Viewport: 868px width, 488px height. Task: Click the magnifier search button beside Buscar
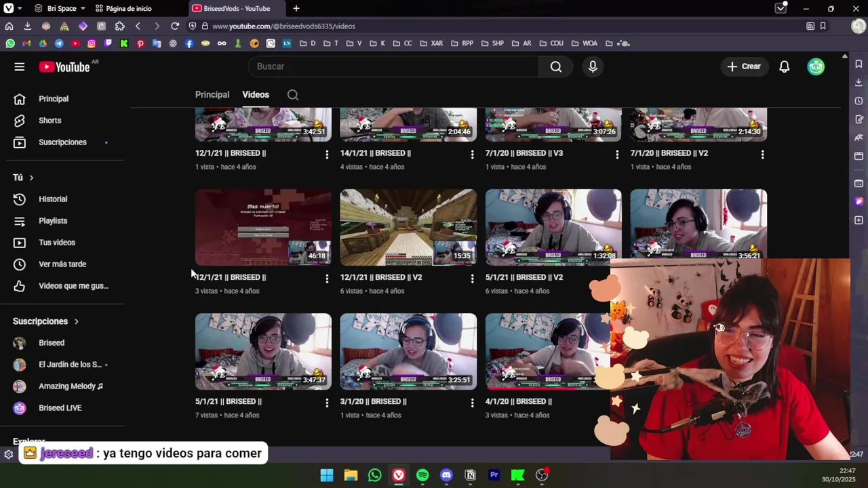(x=556, y=66)
